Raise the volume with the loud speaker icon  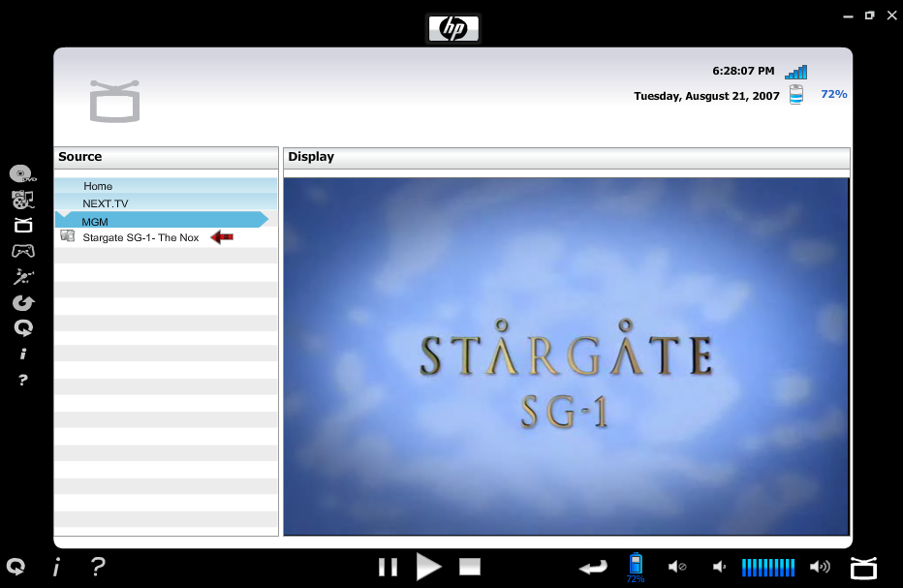coord(820,568)
